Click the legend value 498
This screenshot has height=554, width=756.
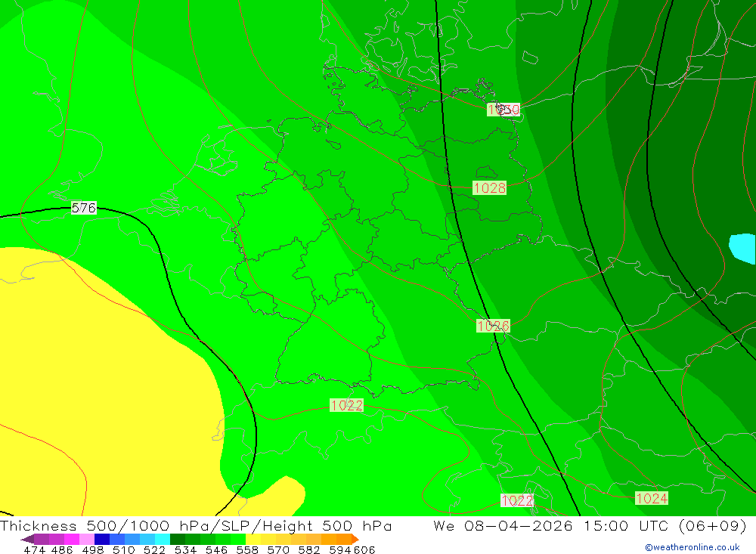[x=92, y=549]
